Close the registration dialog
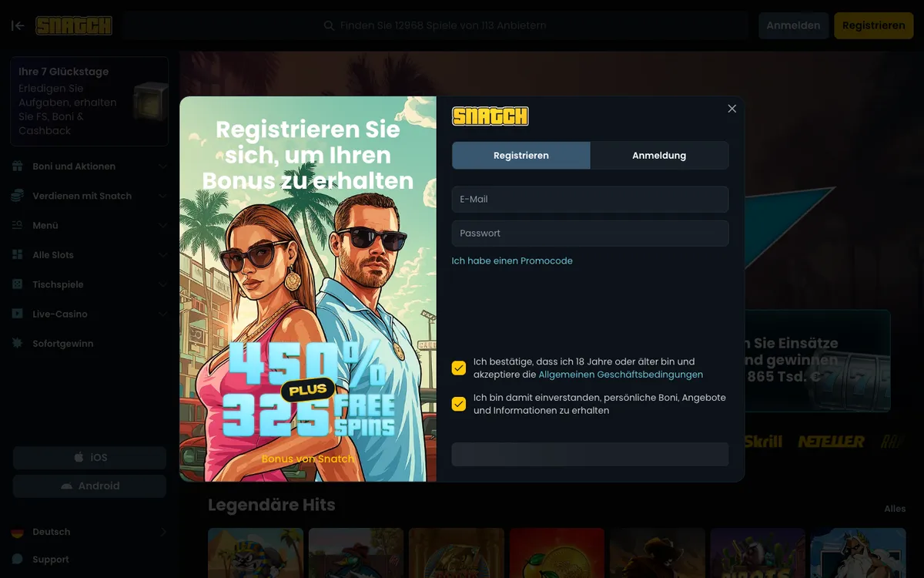Screen dimensions: 924x578 click(732, 109)
